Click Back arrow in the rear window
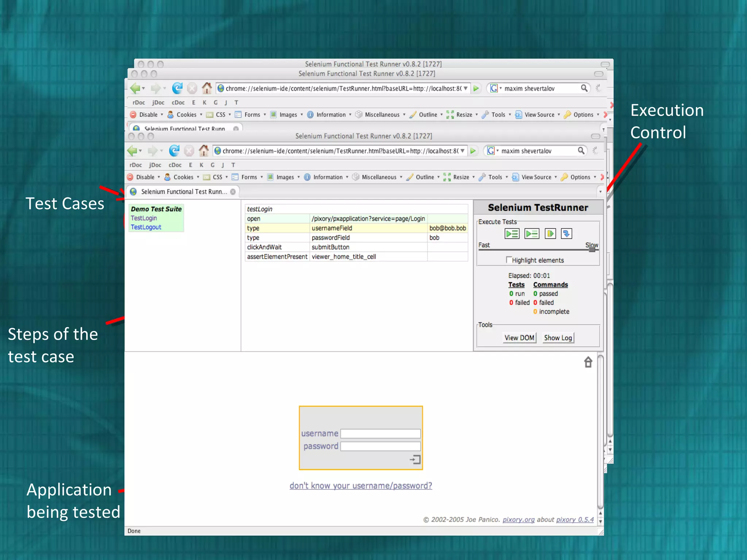Image resolution: width=747 pixels, height=560 pixels. pyautogui.click(x=136, y=88)
